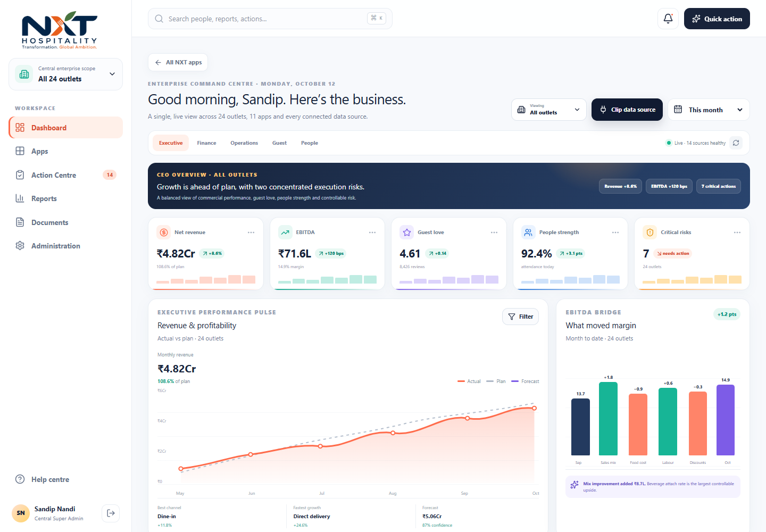Open the This month period dropdown
This screenshot has height=532, width=766.
709,110
